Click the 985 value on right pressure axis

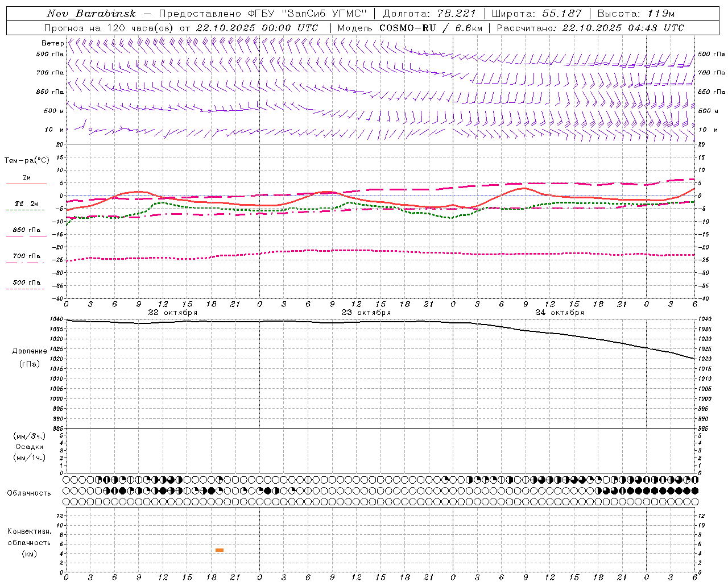[704, 429]
